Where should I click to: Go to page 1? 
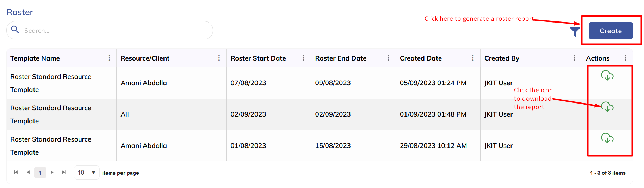click(x=40, y=173)
